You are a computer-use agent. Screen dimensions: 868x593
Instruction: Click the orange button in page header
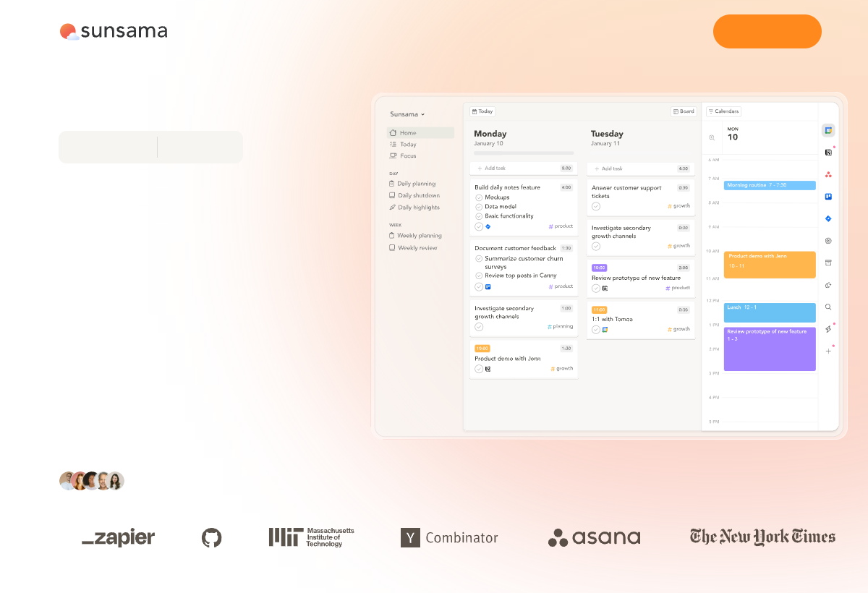pos(767,31)
